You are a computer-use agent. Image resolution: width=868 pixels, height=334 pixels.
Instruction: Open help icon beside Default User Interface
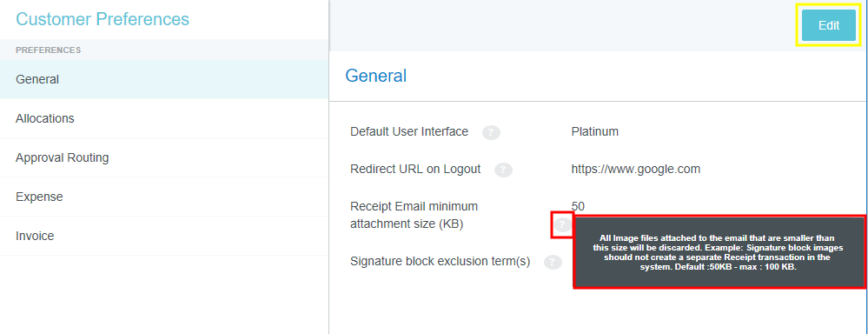click(491, 132)
